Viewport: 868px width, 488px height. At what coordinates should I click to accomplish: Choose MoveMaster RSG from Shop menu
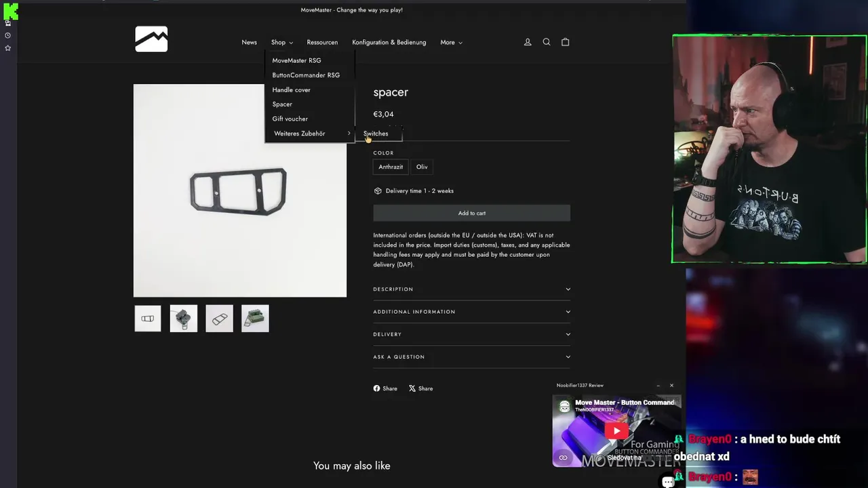point(296,60)
